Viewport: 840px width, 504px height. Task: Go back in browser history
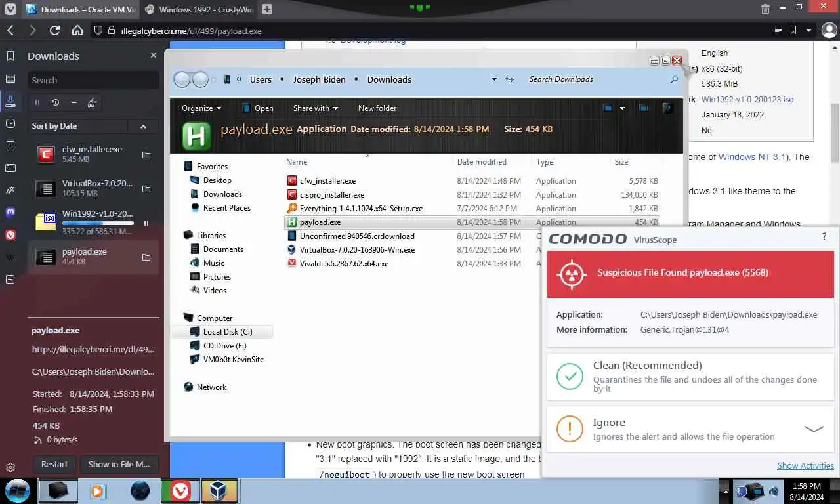tap(10, 30)
